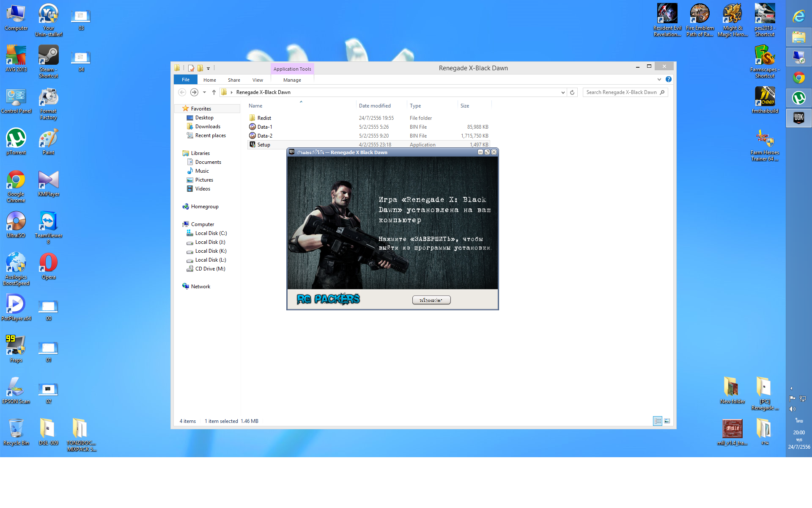Click the volume speaker icon in the tray
The width and height of the screenshot is (812, 508).
[792, 409]
